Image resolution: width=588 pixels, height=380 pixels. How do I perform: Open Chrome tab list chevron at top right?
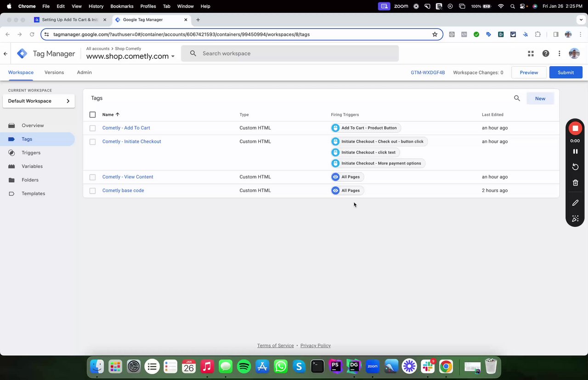(582, 20)
